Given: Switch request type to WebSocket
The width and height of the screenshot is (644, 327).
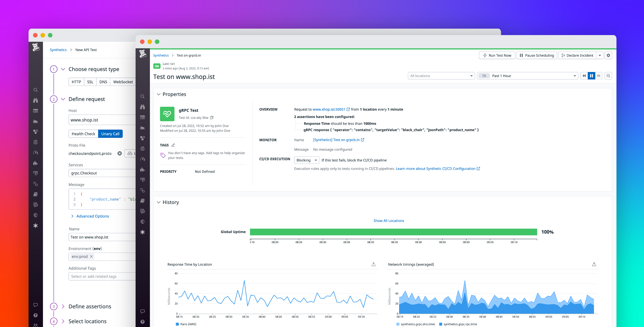Looking at the screenshot, I should [123, 82].
